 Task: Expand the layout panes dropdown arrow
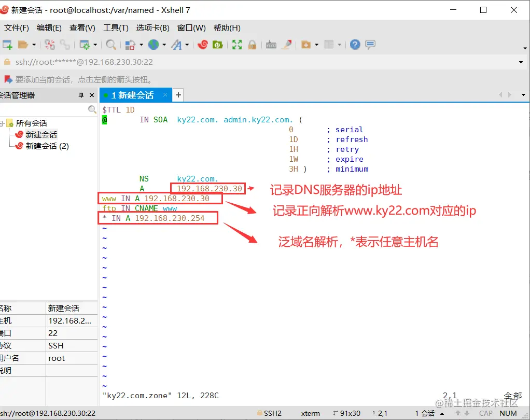[x=339, y=45]
